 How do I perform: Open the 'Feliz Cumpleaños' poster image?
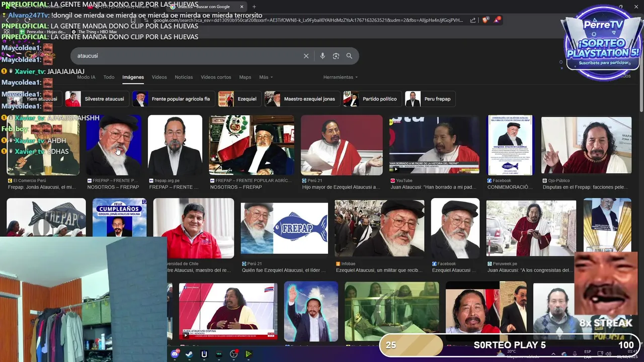(x=119, y=217)
